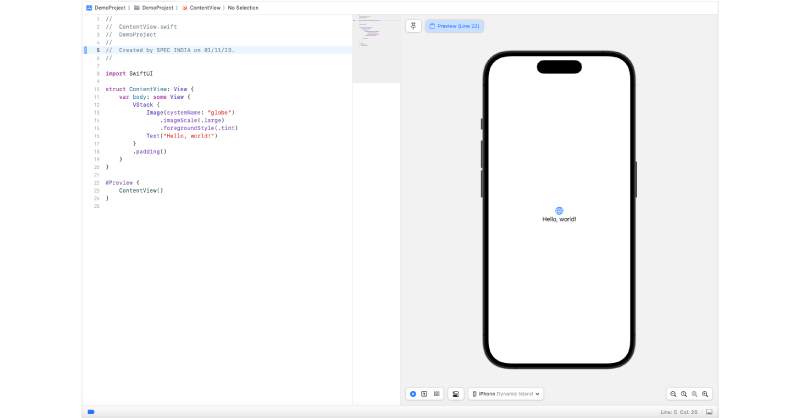This screenshot has width=800, height=418.
Task: Open the iPhone Dynamic Island device dropdown
Action: point(506,394)
